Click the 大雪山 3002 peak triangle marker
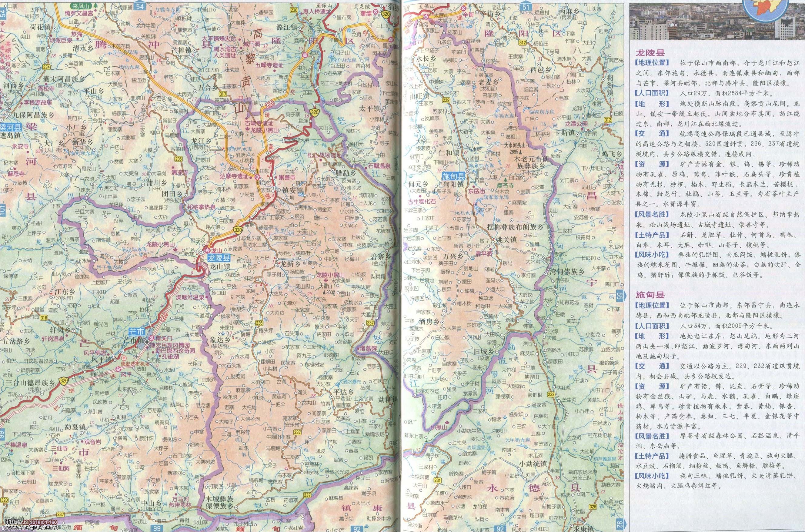 coord(324,292)
